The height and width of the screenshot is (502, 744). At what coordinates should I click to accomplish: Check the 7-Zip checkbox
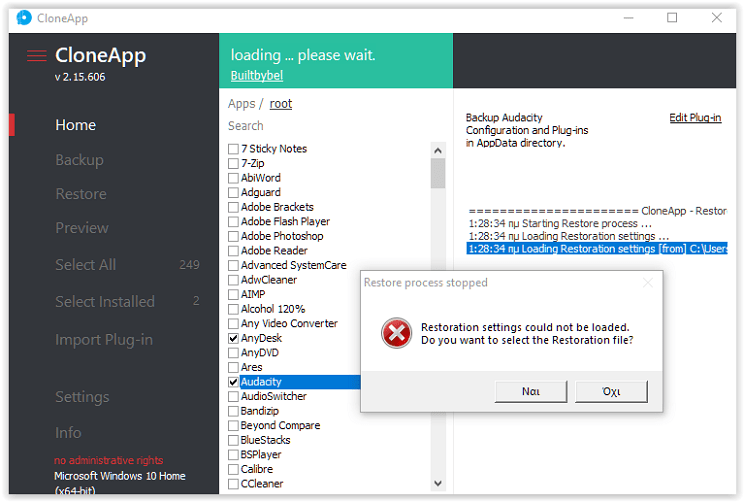(x=233, y=164)
